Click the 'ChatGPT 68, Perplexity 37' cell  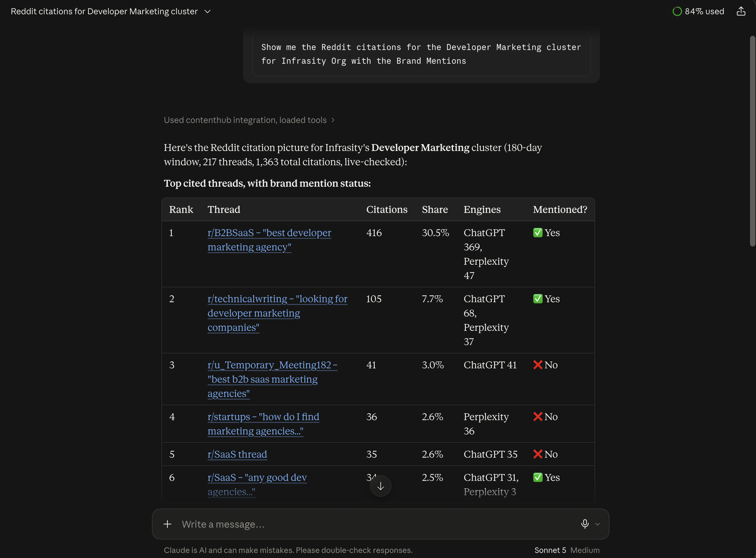[486, 320]
